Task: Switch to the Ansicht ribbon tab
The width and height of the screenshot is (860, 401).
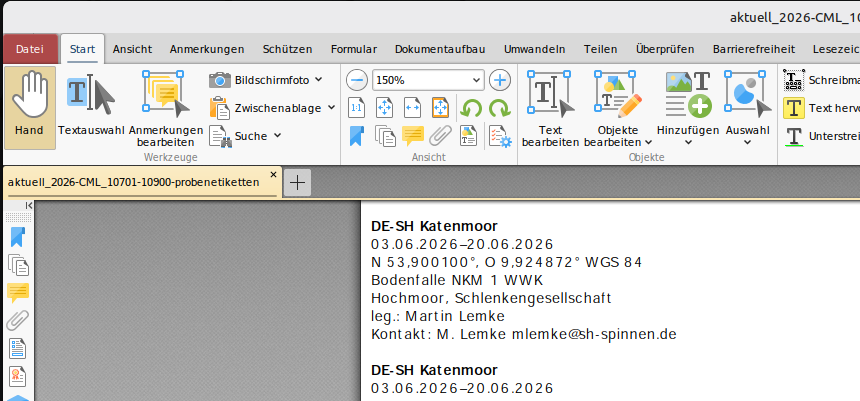Action: tap(132, 49)
